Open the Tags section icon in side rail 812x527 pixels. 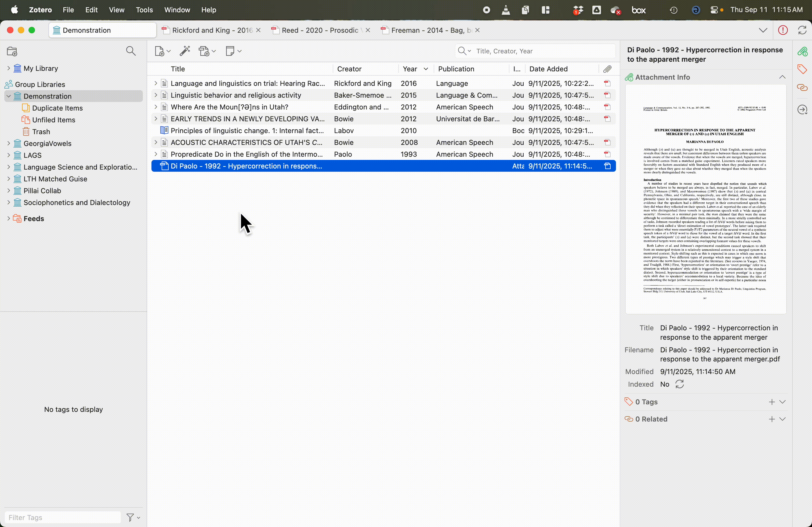tap(802, 69)
